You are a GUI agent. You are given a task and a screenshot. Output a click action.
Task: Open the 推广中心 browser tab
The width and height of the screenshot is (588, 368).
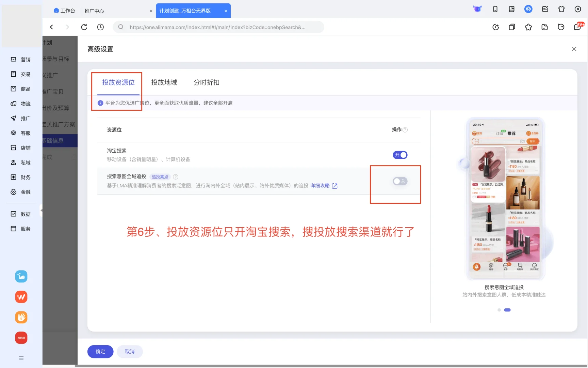click(94, 11)
